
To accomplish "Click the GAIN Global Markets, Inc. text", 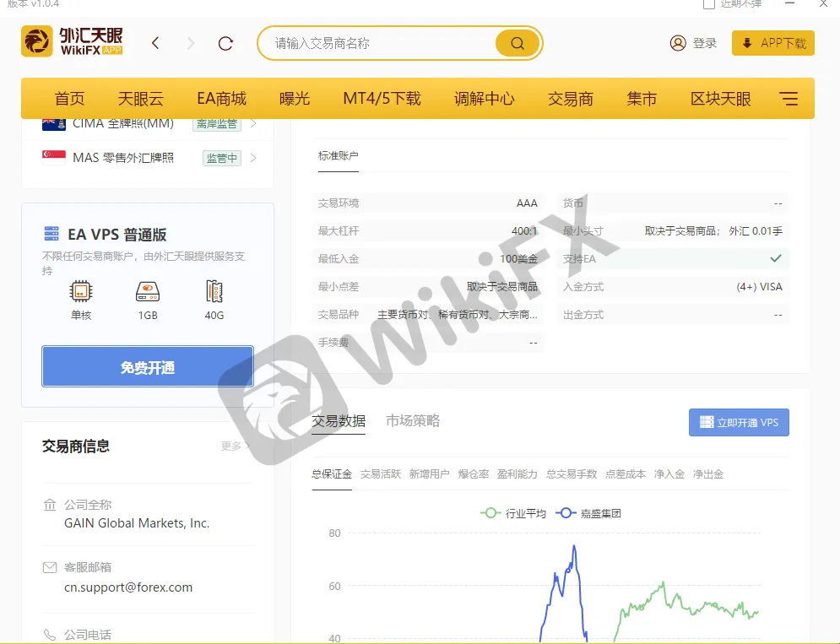I will coord(137,523).
